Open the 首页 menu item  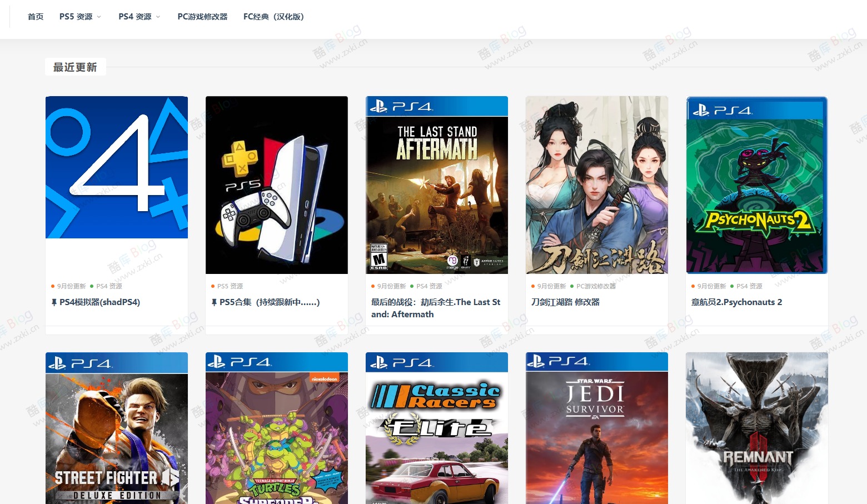(x=36, y=17)
